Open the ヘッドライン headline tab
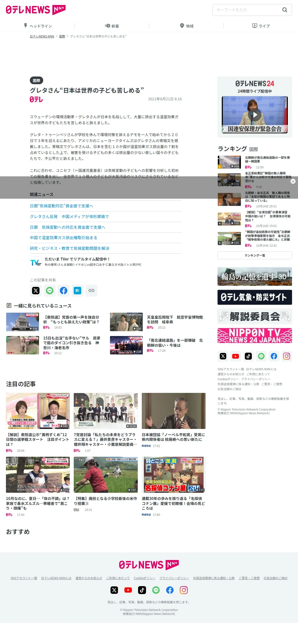Image resolution: width=298 pixels, height=644 pixels. tap(38, 26)
